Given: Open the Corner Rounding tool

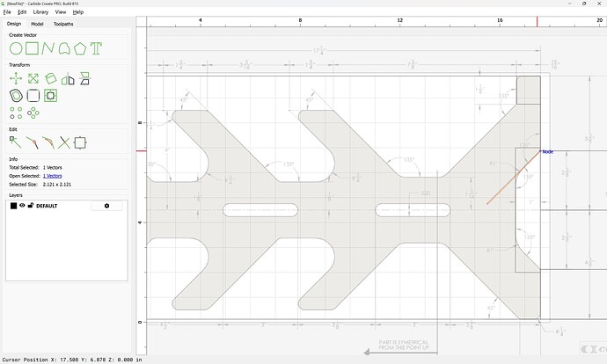Looking at the screenshot, I should 33,96.
